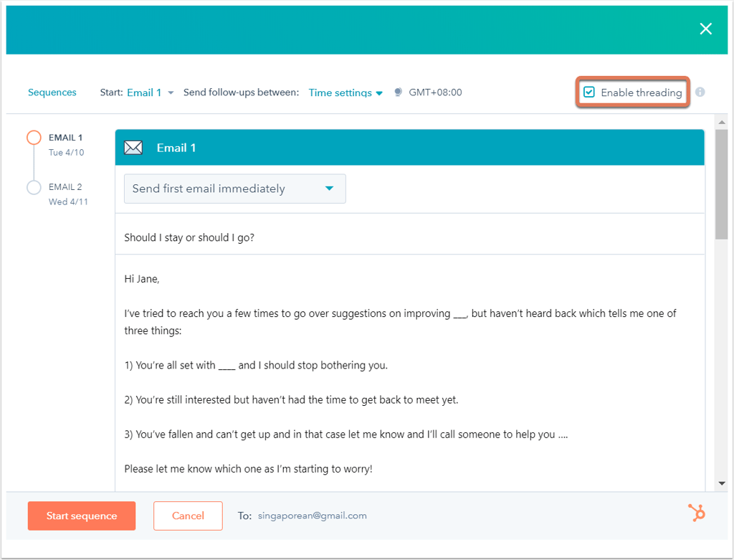The height and width of the screenshot is (560, 734).
Task: Click the envelope icon in Email 1 header
Action: tap(133, 148)
